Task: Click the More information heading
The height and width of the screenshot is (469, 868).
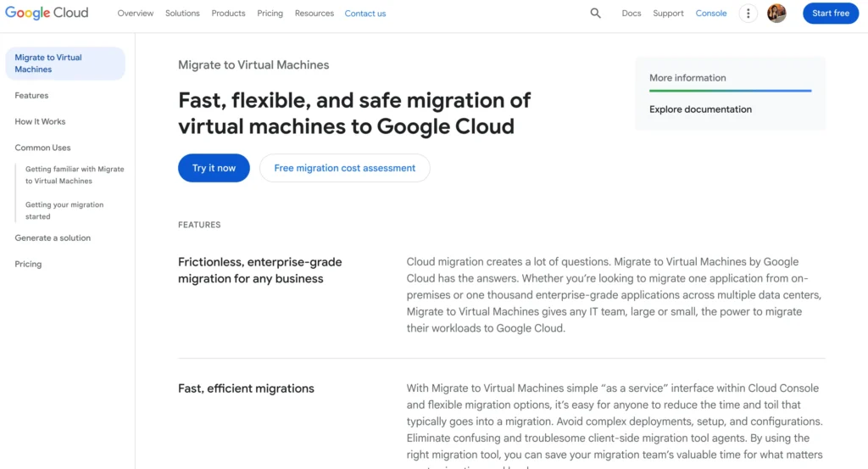Action: [x=687, y=77]
